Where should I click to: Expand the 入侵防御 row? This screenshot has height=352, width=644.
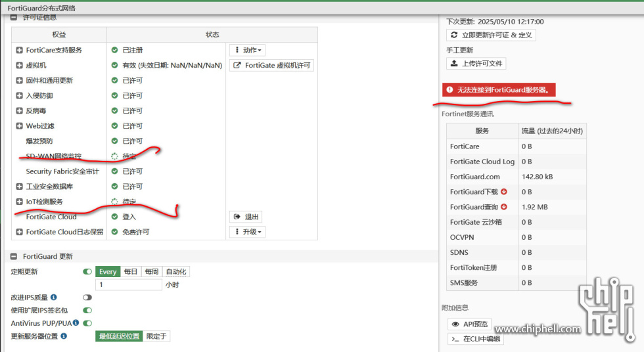click(19, 96)
